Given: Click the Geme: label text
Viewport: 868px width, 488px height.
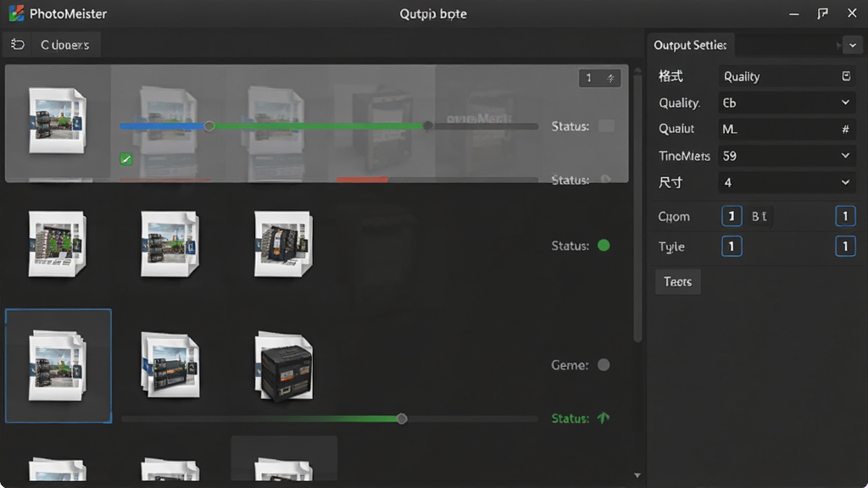Looking at the screenshot, I should (570, 365).
